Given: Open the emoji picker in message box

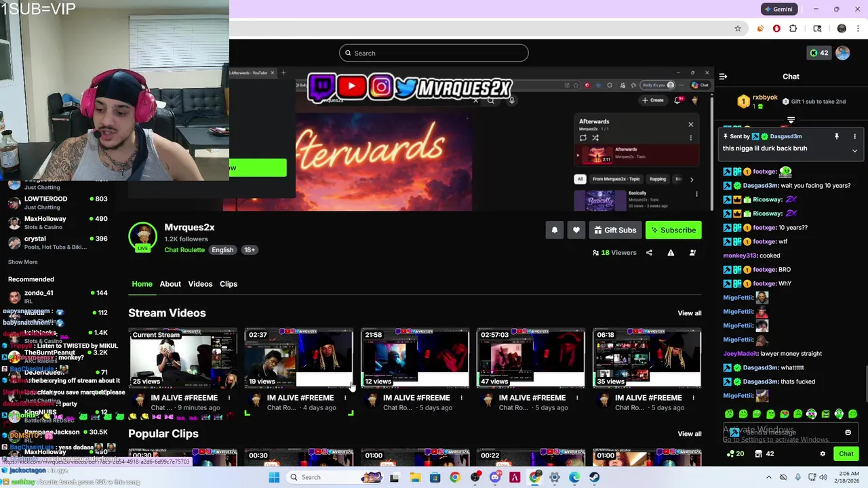Looking at the screenshot, I should 848,432.
